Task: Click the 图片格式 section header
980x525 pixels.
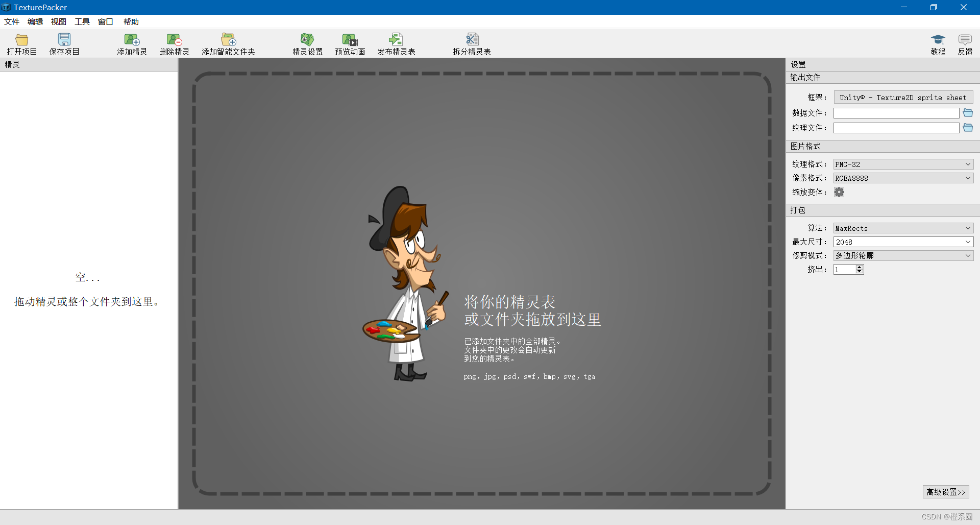Action: pos(883,146)
